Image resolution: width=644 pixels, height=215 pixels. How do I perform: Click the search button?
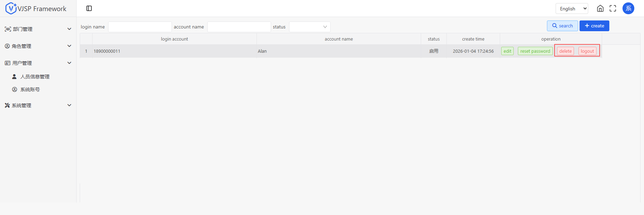[562, 26]
